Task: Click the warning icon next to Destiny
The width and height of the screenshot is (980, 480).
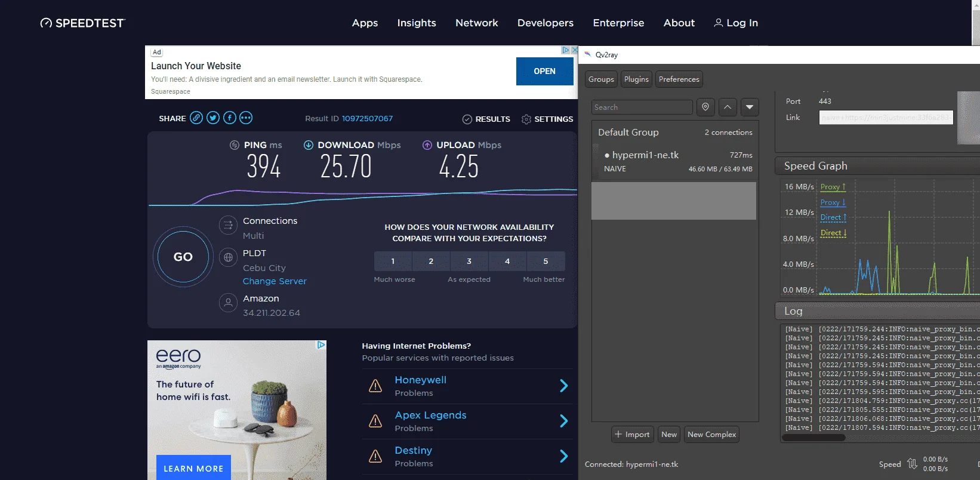Action: (375, 457)
